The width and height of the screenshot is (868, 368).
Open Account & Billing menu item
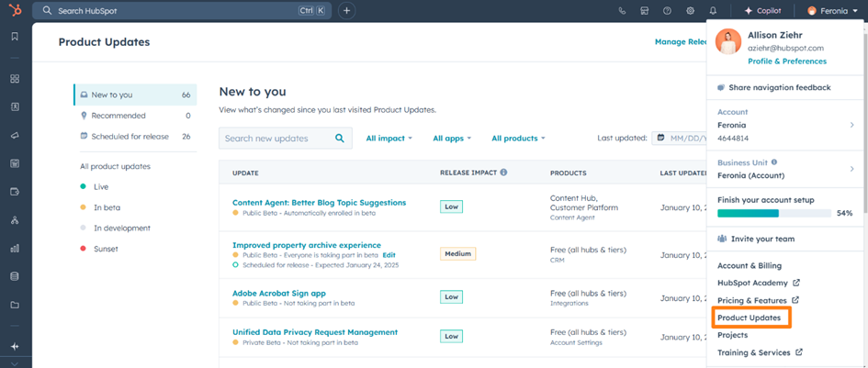pyautogui.click(x=749, y=265)
